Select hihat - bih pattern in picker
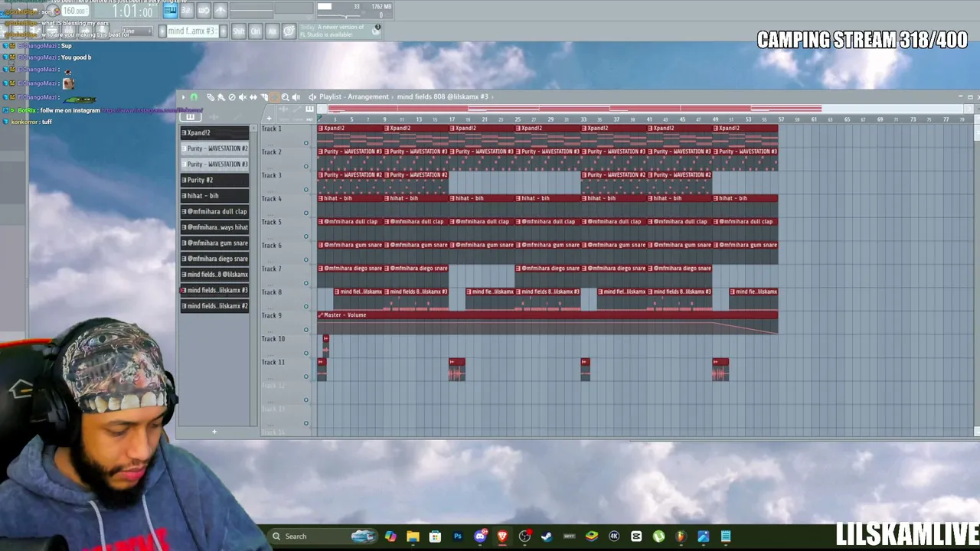Screen dimensions: 980x551 point(214,196)
